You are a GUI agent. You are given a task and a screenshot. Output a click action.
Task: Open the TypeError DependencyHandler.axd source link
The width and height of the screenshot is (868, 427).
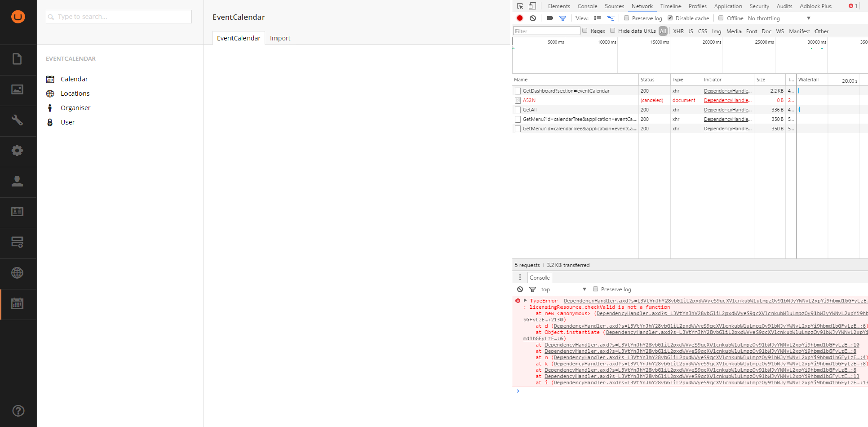715,301
